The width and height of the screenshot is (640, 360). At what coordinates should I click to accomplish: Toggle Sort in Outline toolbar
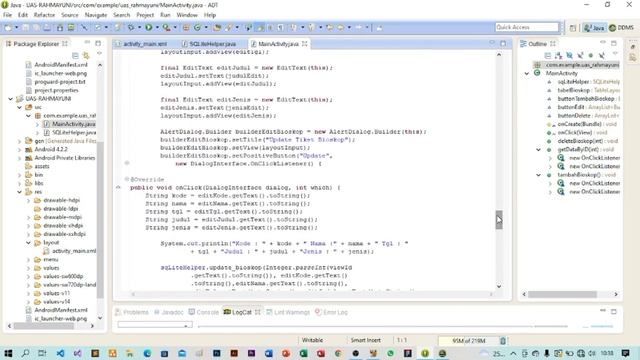[558, 55]
